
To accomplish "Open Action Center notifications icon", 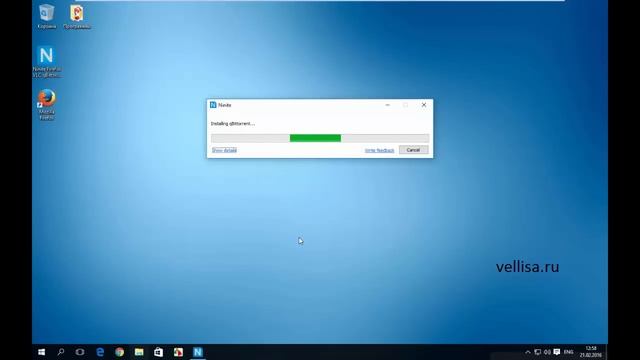I will 557,352.
